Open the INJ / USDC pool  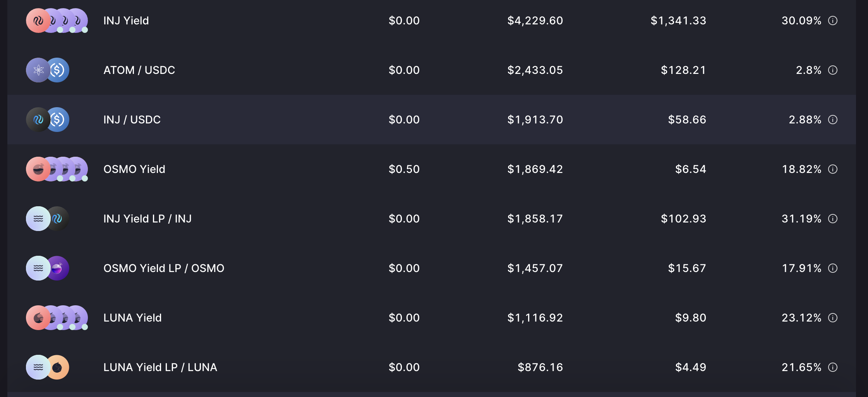click(x=431, y=120)
